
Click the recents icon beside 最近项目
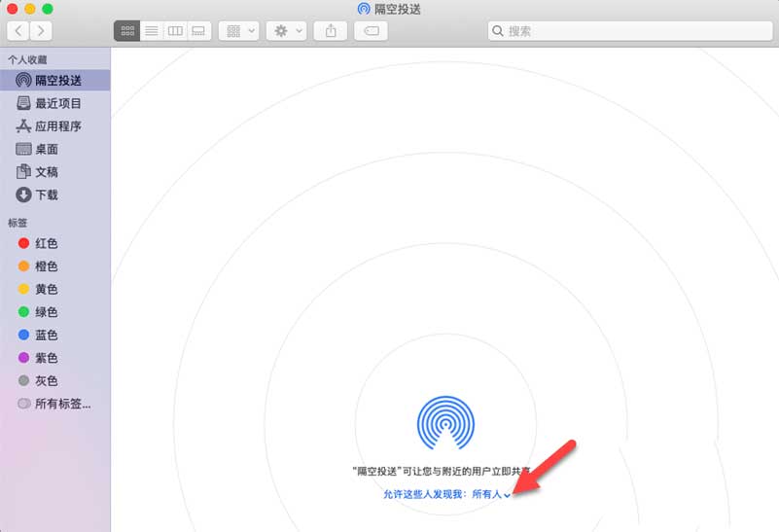[23, 103]
